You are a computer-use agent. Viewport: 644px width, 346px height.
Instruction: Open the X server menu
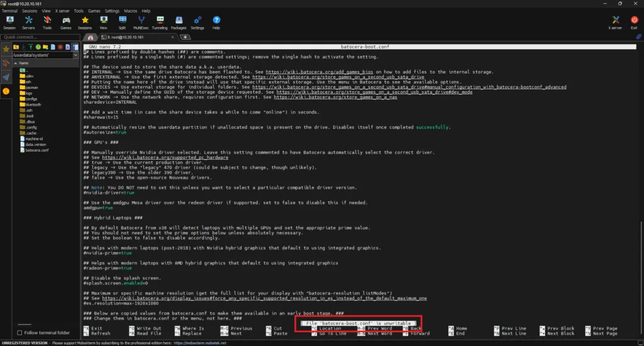(x=62, y=11)
